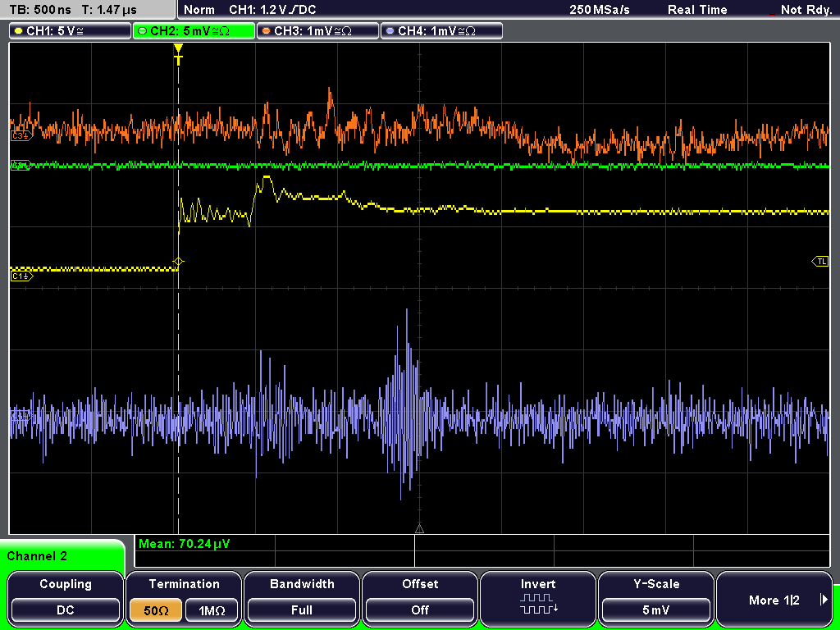The height and width of the screenshot is (630, 840).
Task: Click the orange CH3 color dot
Action: [x=267, y=31]
